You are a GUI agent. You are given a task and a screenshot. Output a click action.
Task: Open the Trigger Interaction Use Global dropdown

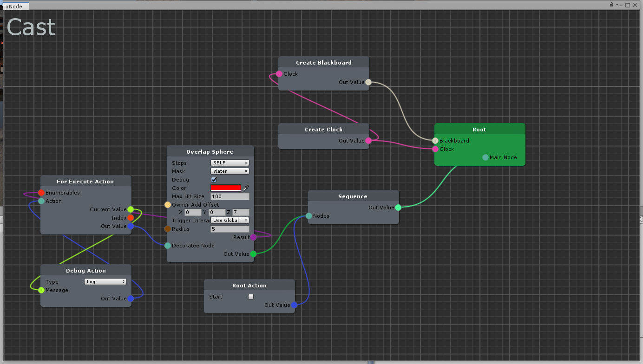[x=230, y=221]
